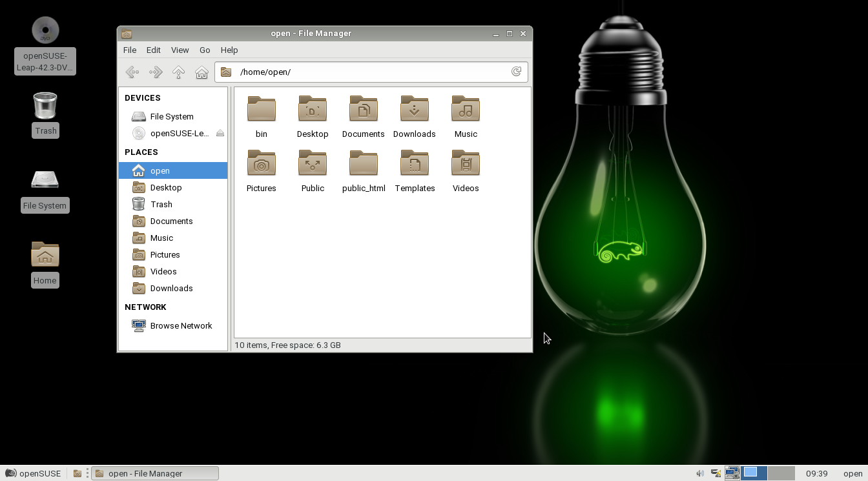Viewport: 868px width, 481px height.
Task: Switch to the second workspace
Action: click(781, 473)
